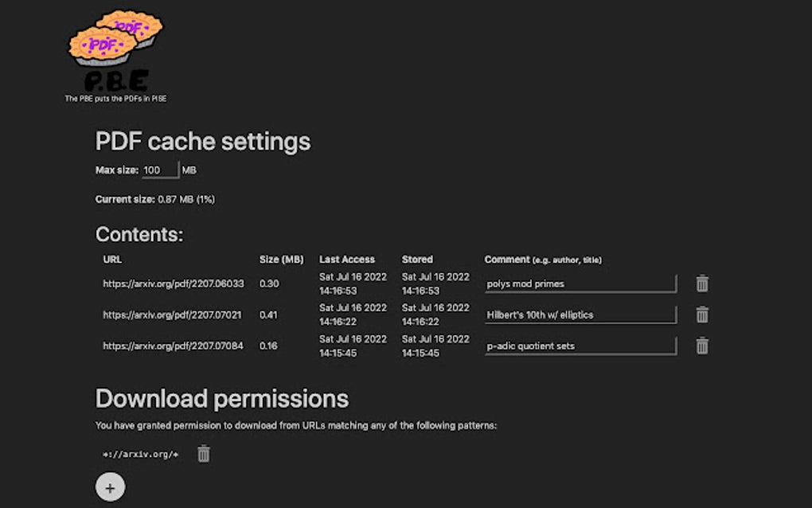Viewport: 812px width, 508px height.
Task: Add a new download permission pattern
Action: [110, 487]
